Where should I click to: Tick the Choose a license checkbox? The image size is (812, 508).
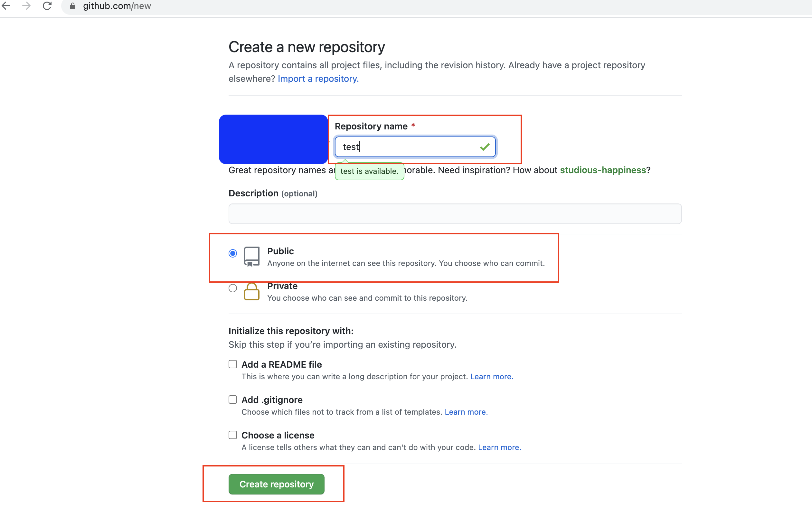click(x=233, y=435)
